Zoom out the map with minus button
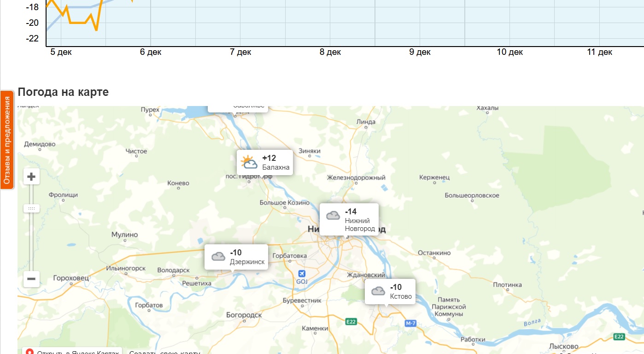Screen dimensions: 644x354 (31, 279)
